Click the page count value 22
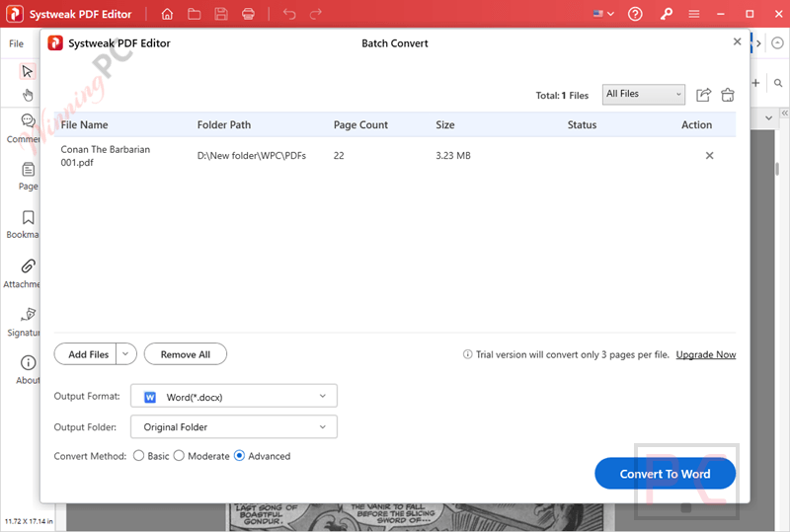Image resolution: width=790 pixels, height=532 pixels. click(x=339, y=156)
